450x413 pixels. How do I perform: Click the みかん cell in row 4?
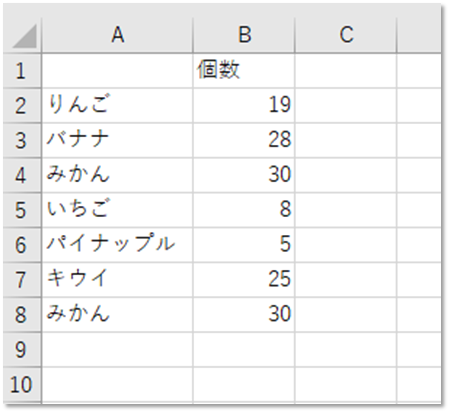pyautogui.click(x=117, y=175)
